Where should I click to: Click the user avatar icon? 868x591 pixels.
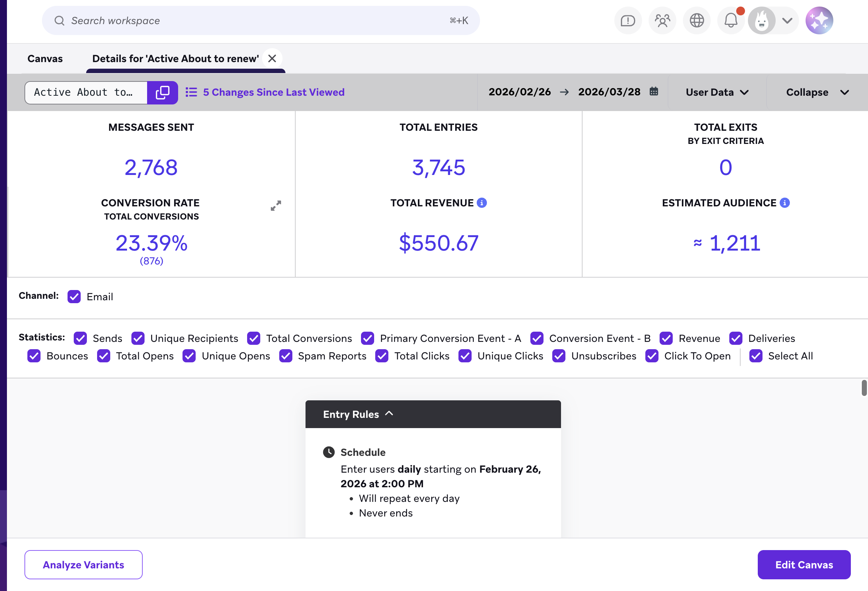coord(761,20)
